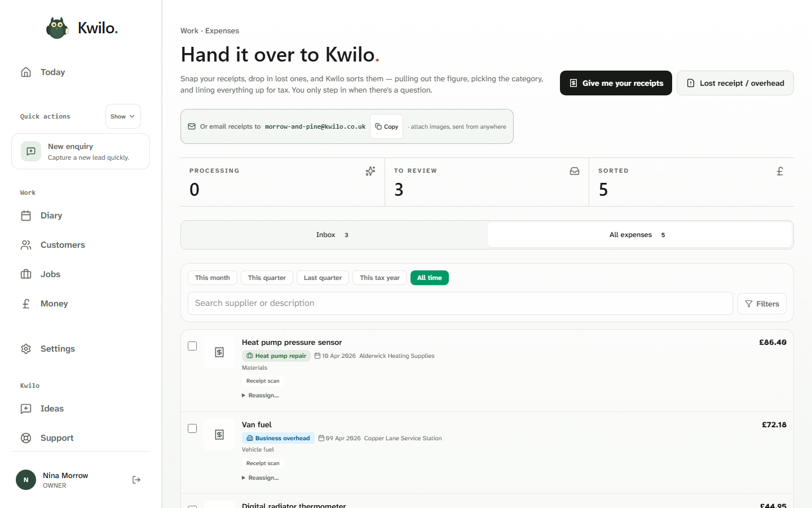Tick the Heat pump pressure sensor checkbox

tap(192, 346)
